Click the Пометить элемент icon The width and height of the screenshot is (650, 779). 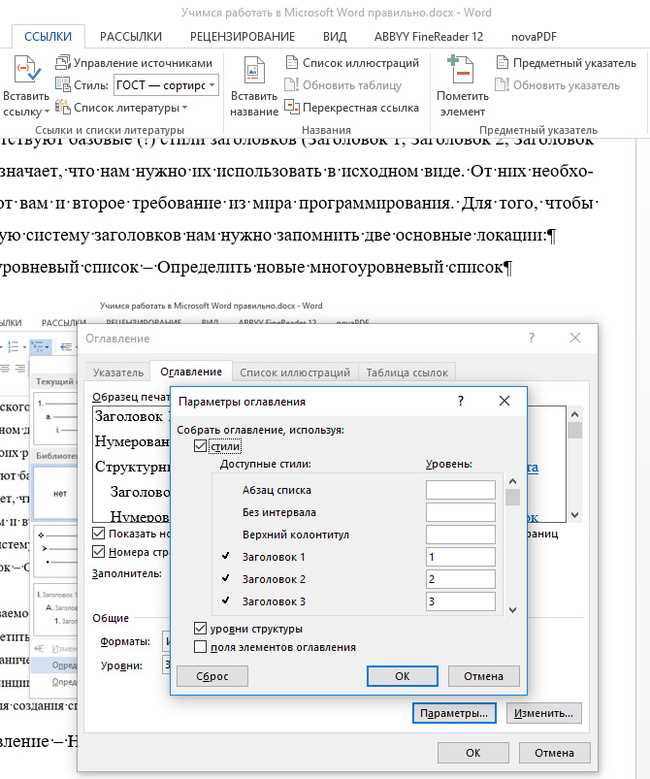pyautogui.click(x=461, y=71)
